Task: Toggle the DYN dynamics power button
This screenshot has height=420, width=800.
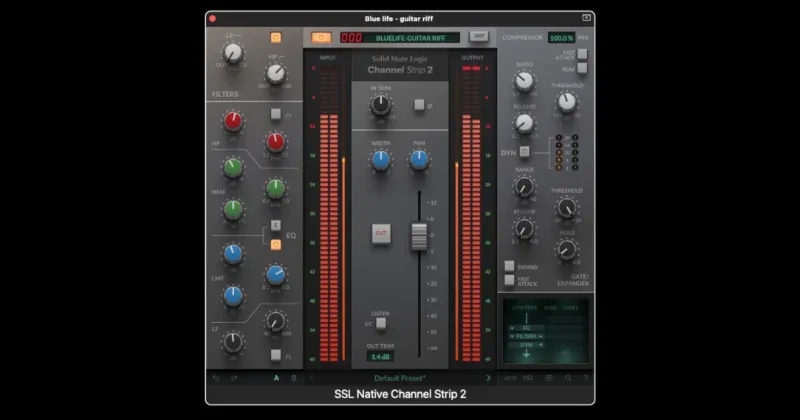Action: (x=524, y=152)
